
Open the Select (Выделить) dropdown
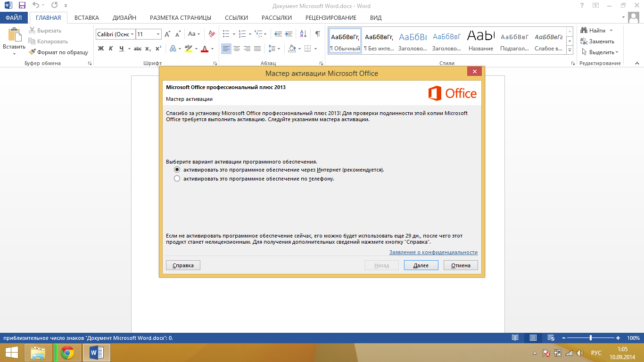pyautogui.click(x=601, y=52)
